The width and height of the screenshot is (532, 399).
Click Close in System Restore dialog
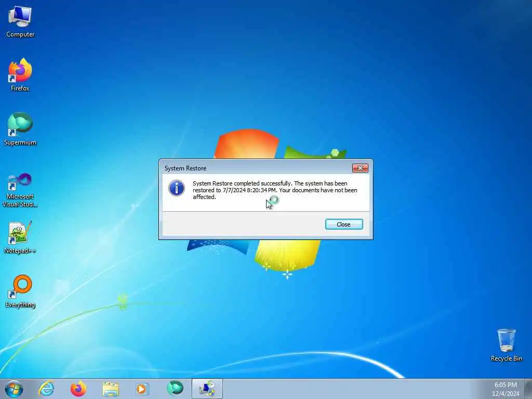[x=344, y=224]
